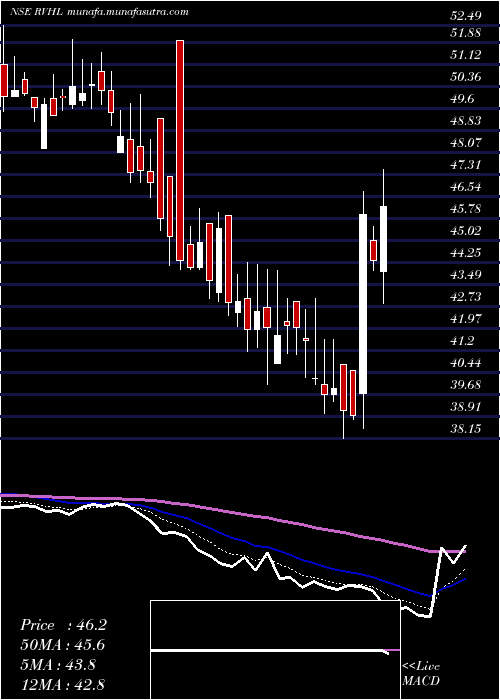Click the 'Price : 46.2' readout
Viewport: 500px width, 700px height.
coord(63,625)
